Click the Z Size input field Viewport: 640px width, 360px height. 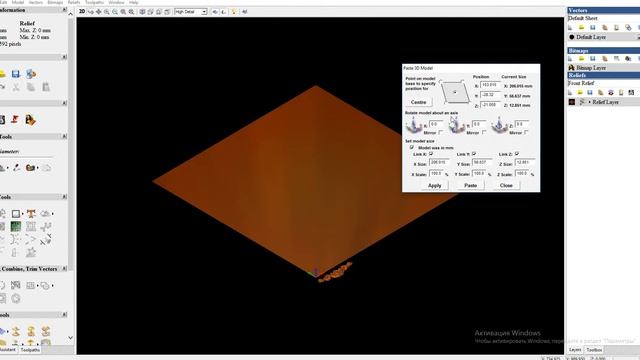525,163
